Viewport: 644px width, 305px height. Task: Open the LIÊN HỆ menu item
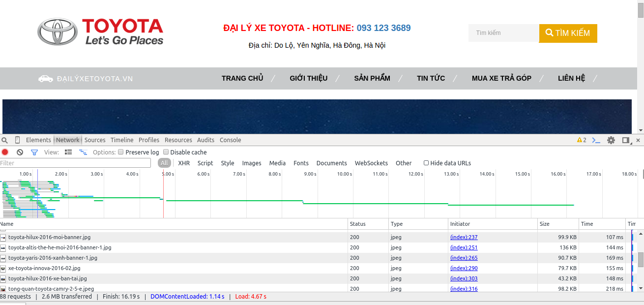coord(572,78)
